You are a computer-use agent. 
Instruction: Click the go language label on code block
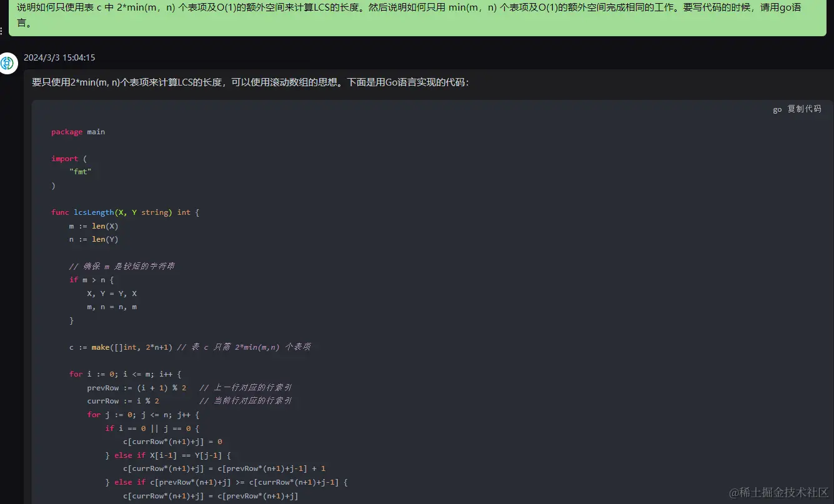(777, 109)
